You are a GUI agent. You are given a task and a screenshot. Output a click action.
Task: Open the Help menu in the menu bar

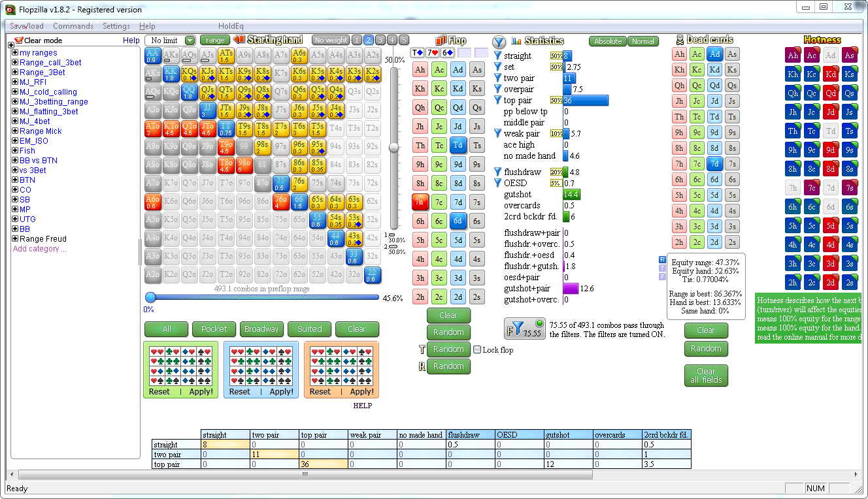tap(147, 26)
